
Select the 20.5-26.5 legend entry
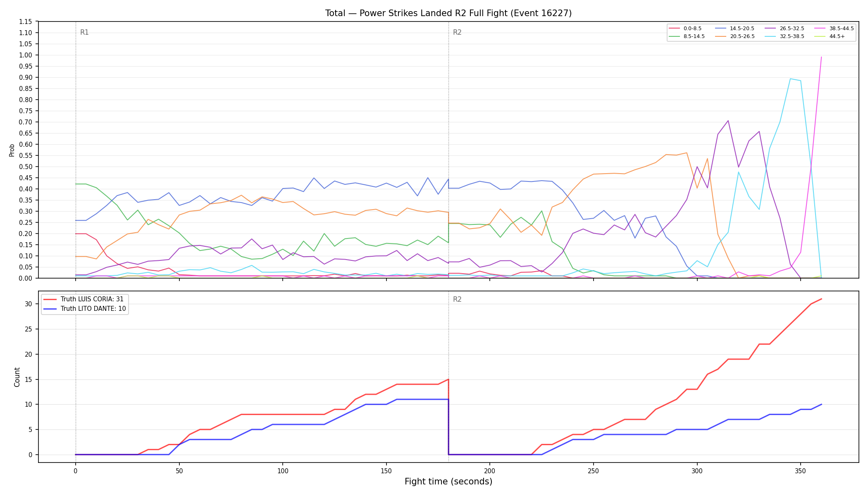tap(734, 36)
